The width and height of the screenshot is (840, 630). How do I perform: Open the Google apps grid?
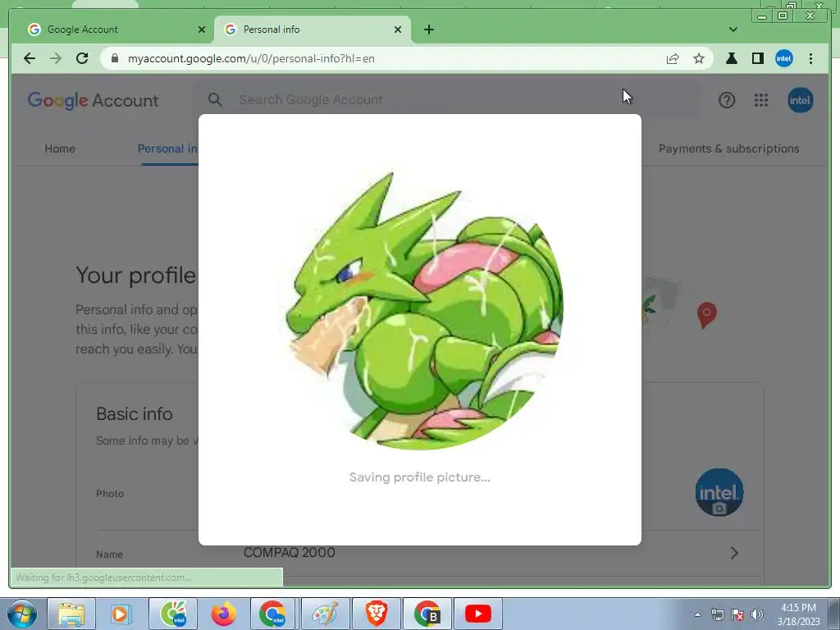point(760,100)
